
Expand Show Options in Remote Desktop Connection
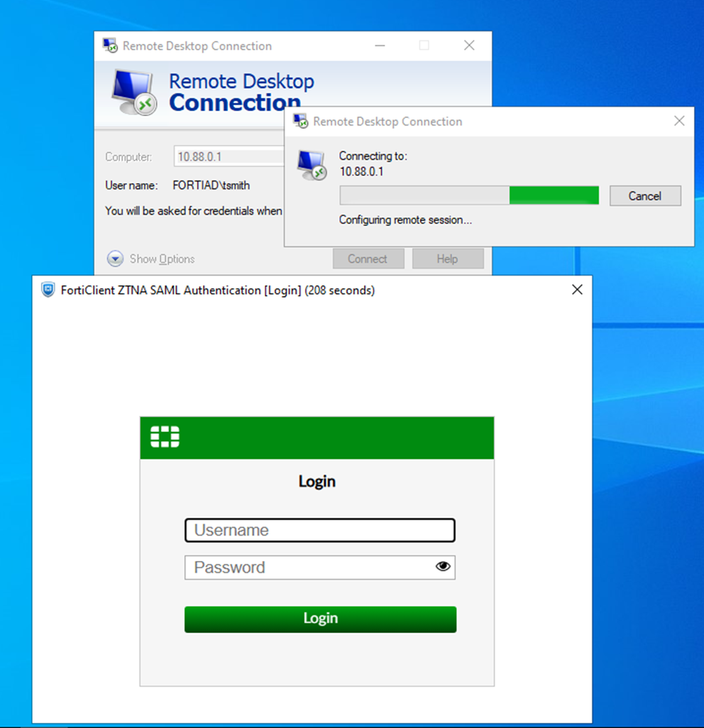(151, 259)
